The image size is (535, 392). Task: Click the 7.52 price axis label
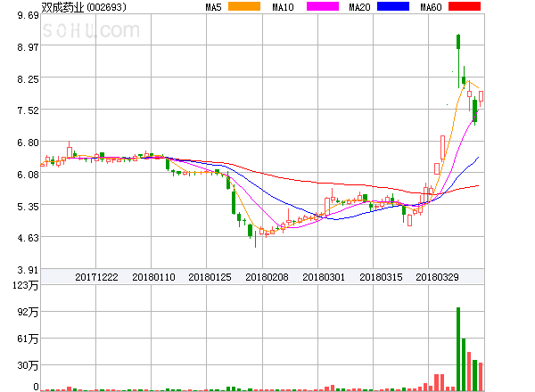point(28,110)
